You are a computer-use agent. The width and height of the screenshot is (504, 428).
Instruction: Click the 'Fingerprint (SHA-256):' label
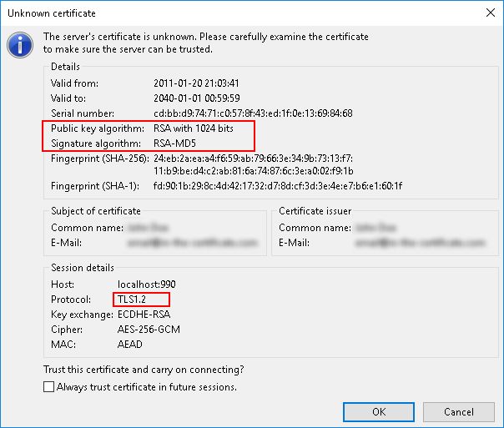click(100, 158)
